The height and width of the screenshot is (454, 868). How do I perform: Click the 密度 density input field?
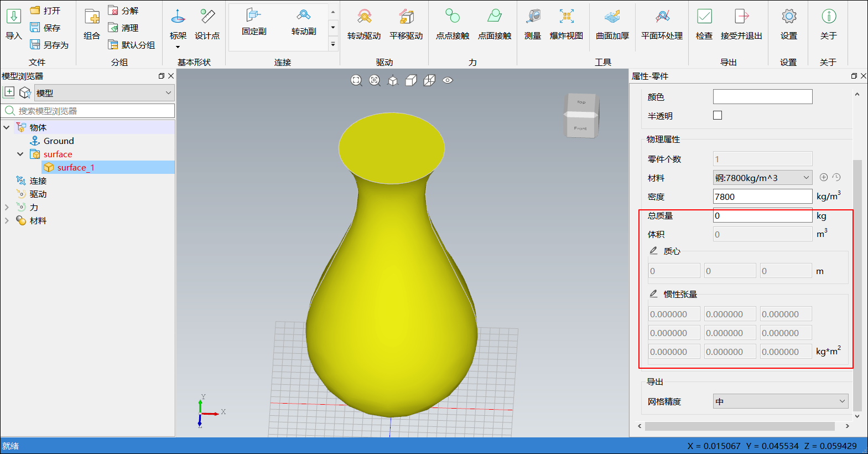pyautogui.click(x=762, y=197)
